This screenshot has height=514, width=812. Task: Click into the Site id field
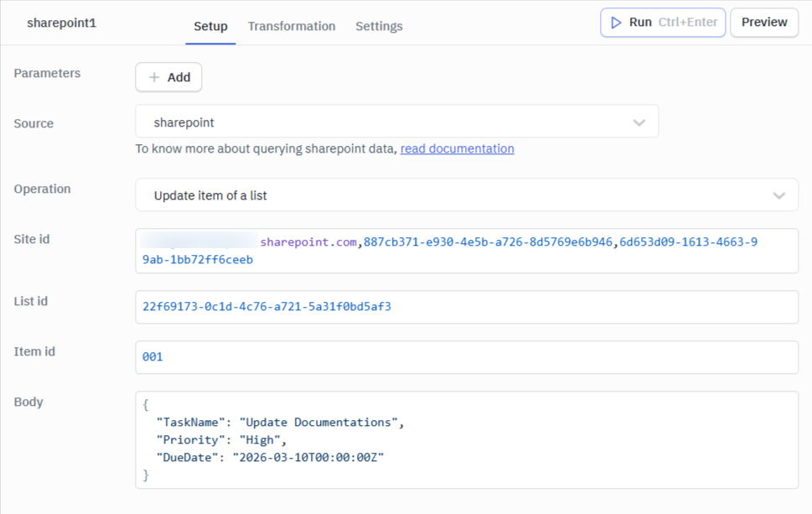(x=467, y=251)
